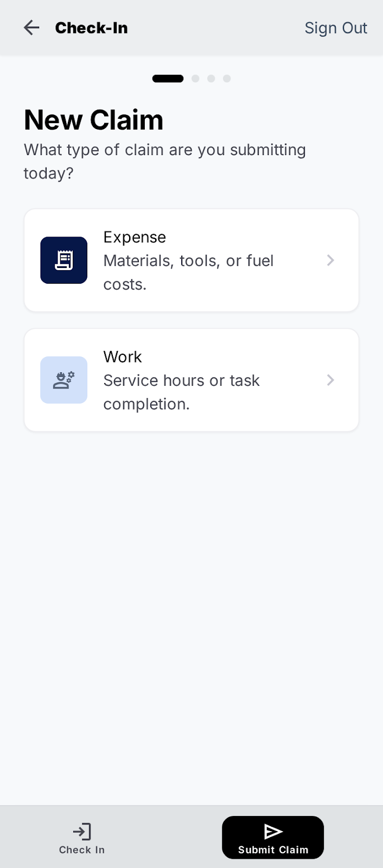Tap the Submit Claim paper-plane icon

pos(273,832)
